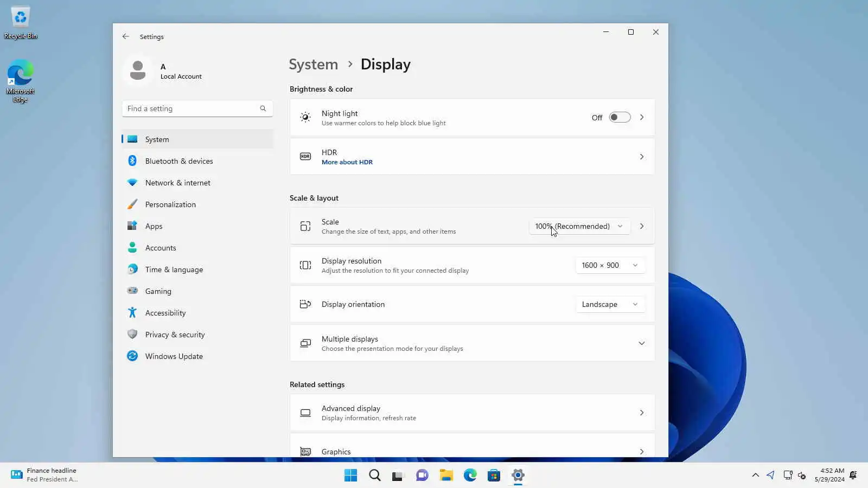
Task: Click the Accounts person icon
Action: pos(132,248)
